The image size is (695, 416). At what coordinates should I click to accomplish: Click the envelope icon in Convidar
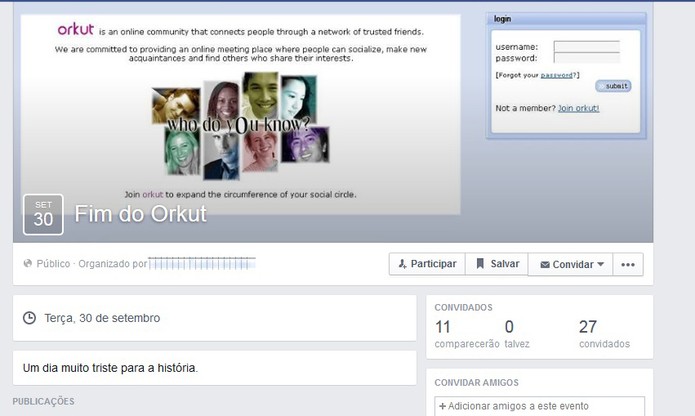click(x=545, y=264)
